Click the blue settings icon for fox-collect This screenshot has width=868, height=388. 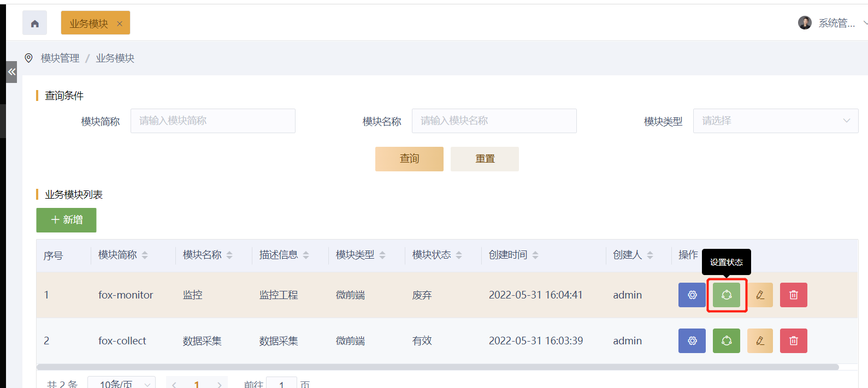coord(692,341)
